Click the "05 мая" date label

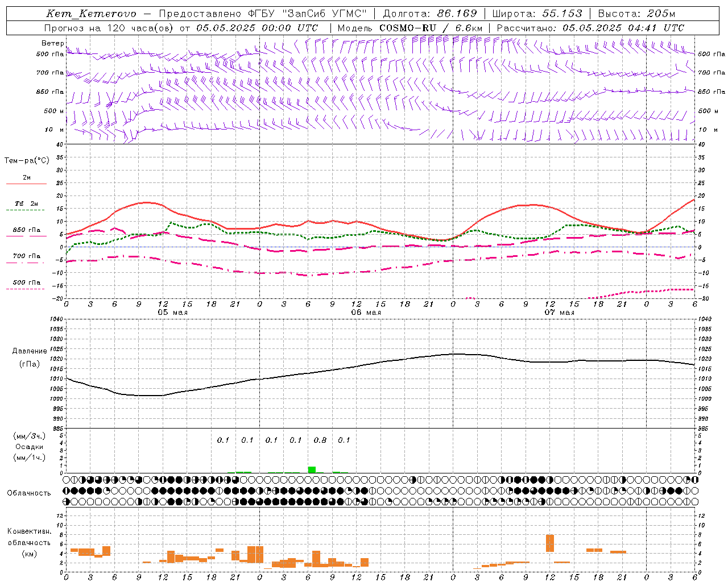pos(172,313)
